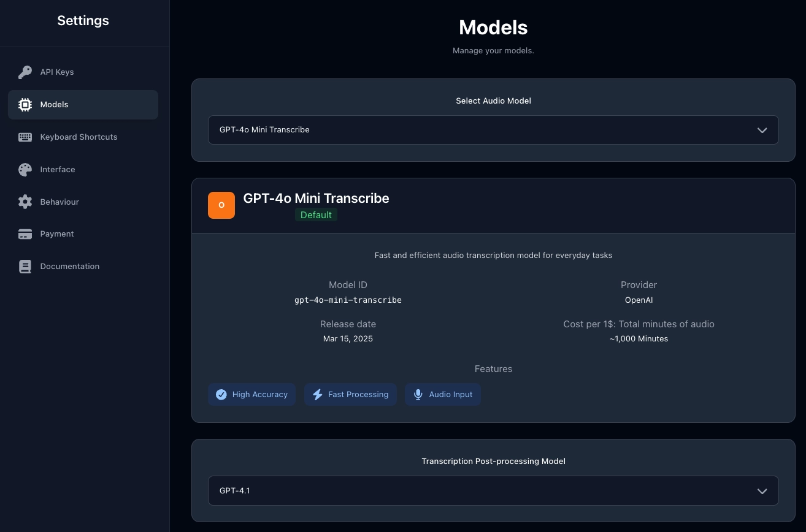This screenshot has width=806, height=532.
Task: Click the microphone icon in Audio Input badge
Action: click(x=418, y=394)
